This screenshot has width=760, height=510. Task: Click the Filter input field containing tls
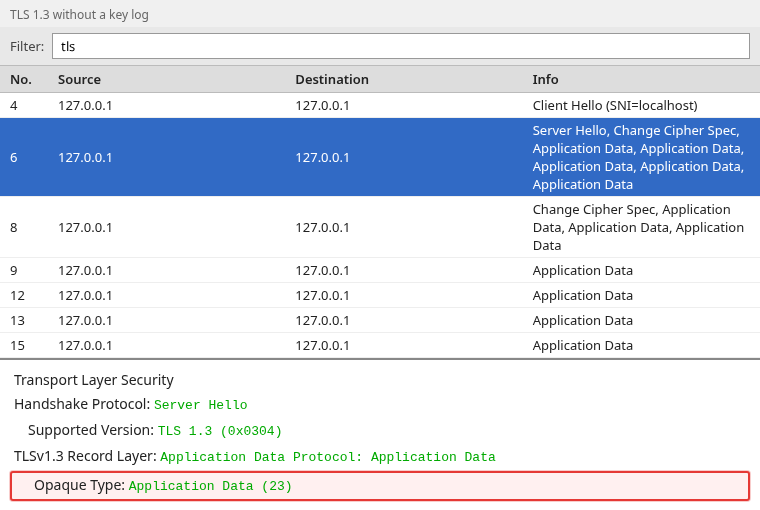pyautogui.click(x=401, y=46)
